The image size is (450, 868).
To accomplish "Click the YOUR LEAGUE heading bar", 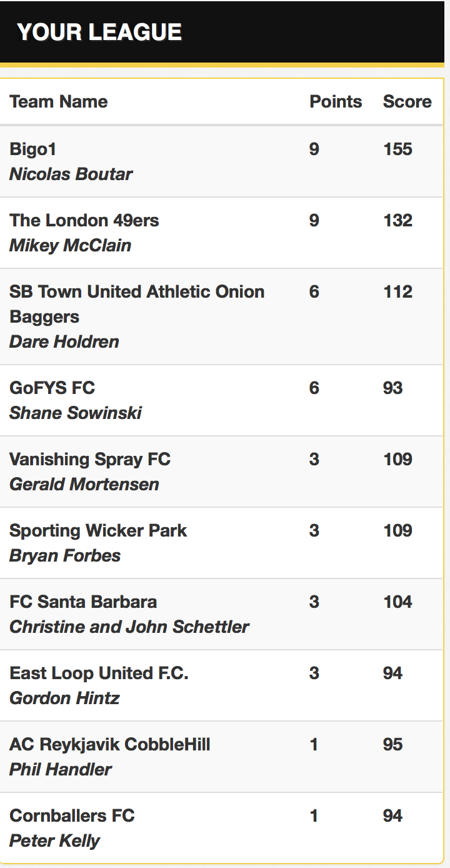I will pyautogui.click(x=222, y=31).
